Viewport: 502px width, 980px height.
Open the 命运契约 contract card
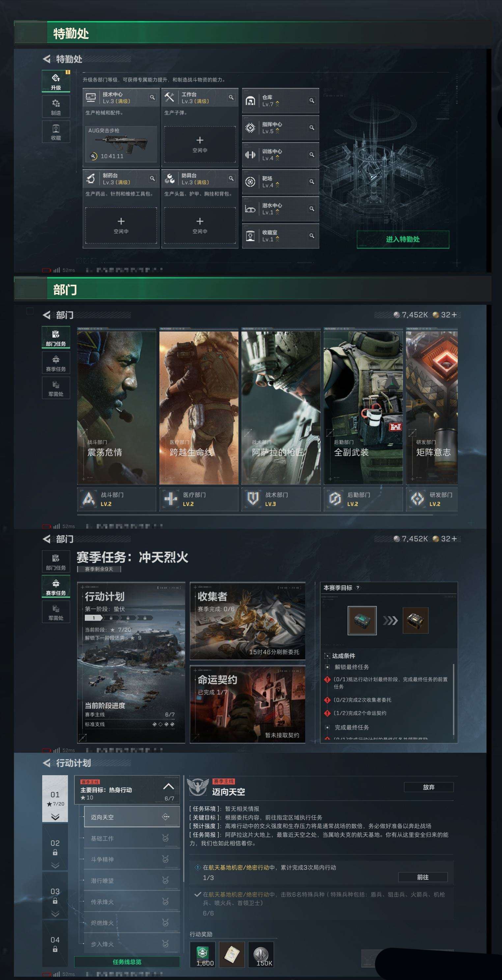pos(248,704)
